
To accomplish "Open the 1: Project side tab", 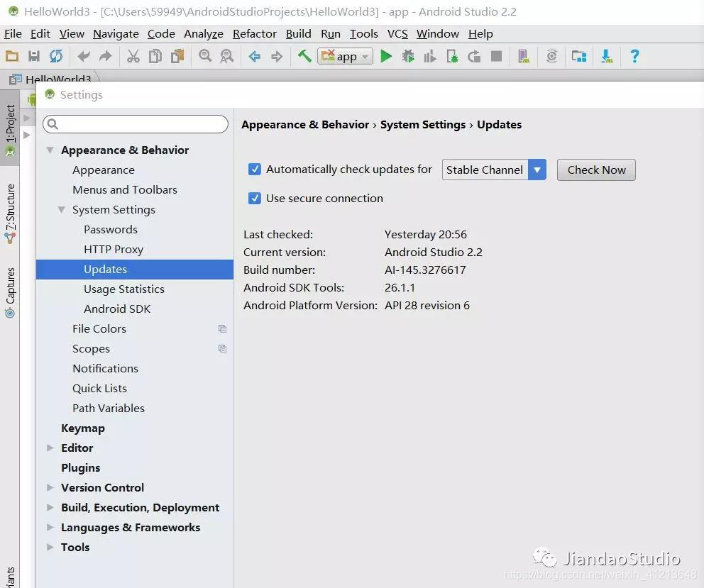I will pos(10,128).
